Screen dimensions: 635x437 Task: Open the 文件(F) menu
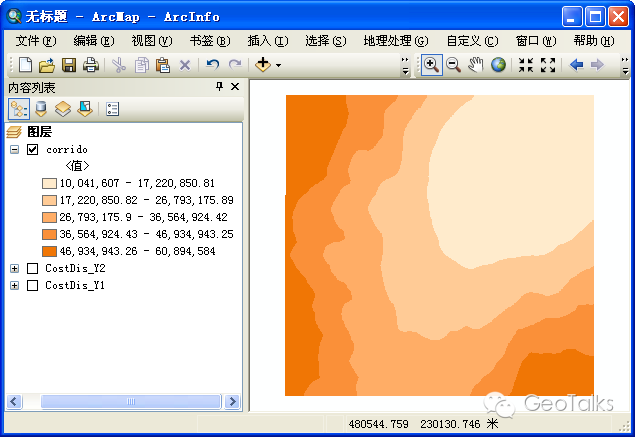pos(36,41)
